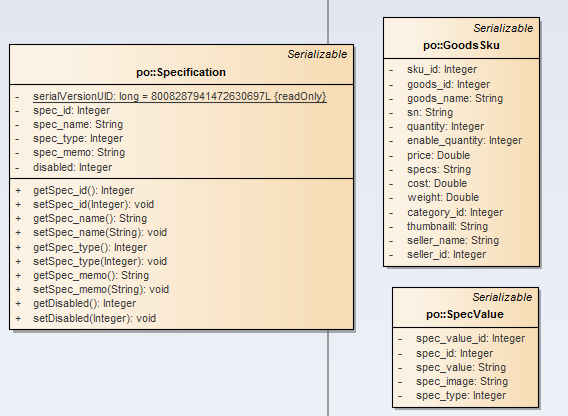Click the enable_quantity: Integer attribute

[x=464, y=140]
